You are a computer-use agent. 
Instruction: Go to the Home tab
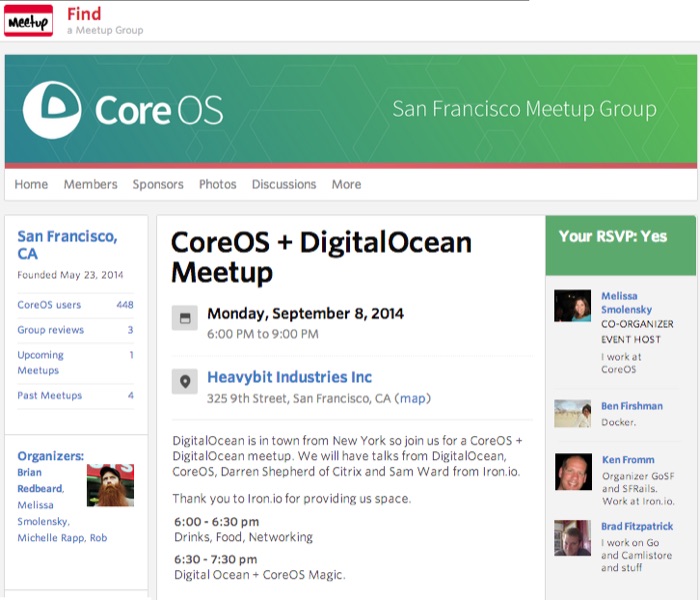point(31,184)
